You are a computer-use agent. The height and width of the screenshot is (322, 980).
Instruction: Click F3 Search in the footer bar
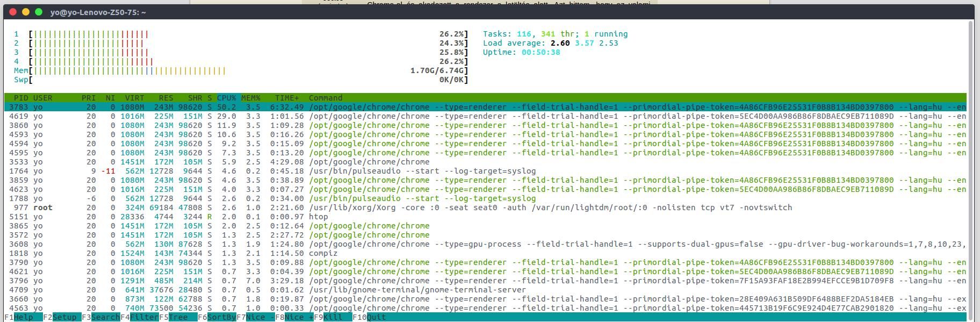(x=100, y=317)
